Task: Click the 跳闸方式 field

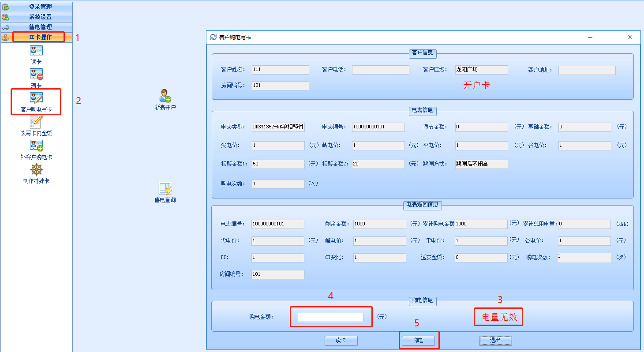Action: coord(481,164)
